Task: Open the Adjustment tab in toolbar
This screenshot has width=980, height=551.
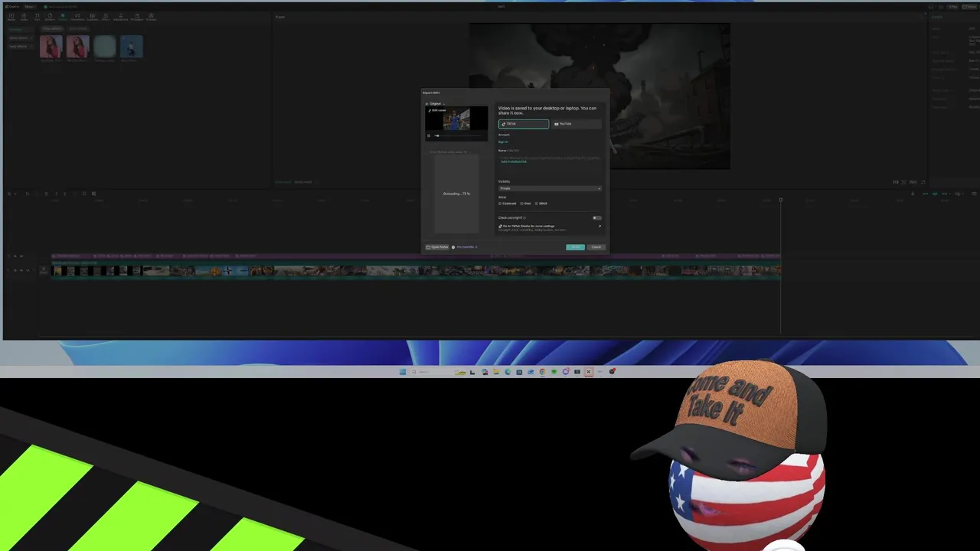Action: 120,16
